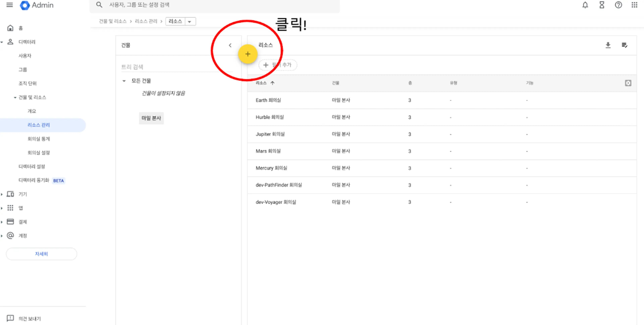Open the Google apps grid
The width and height of the screenshot is (644, 325).
[x=634, y=5]
